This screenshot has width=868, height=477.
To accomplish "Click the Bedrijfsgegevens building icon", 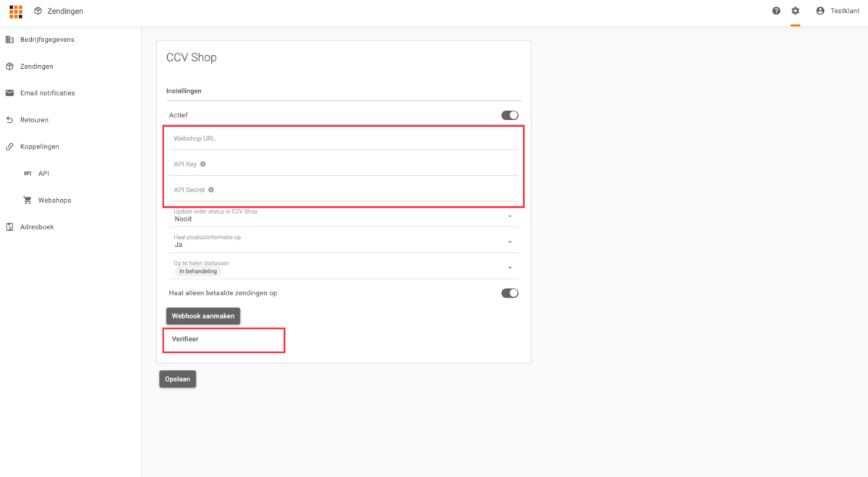I will coord(10,40).
